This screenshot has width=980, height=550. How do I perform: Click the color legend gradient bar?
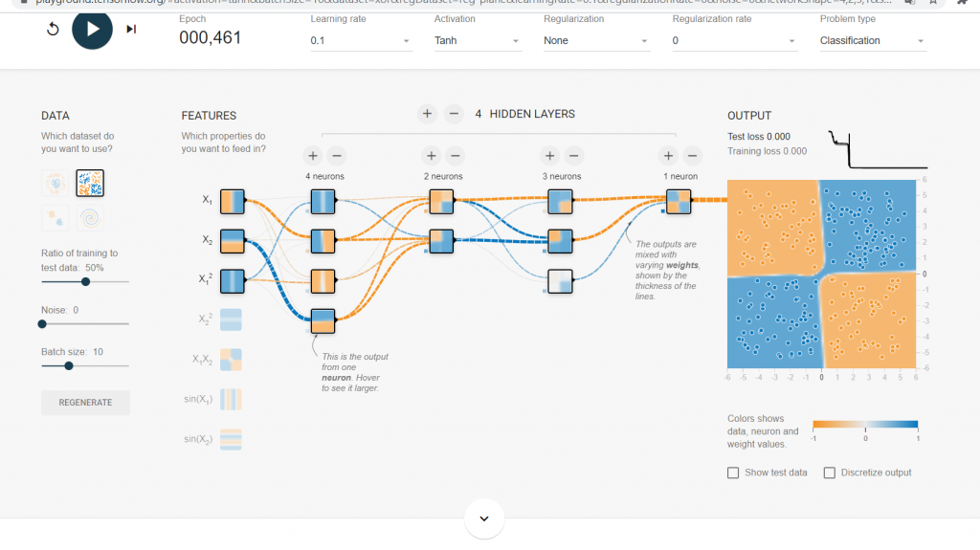(865, 425)
